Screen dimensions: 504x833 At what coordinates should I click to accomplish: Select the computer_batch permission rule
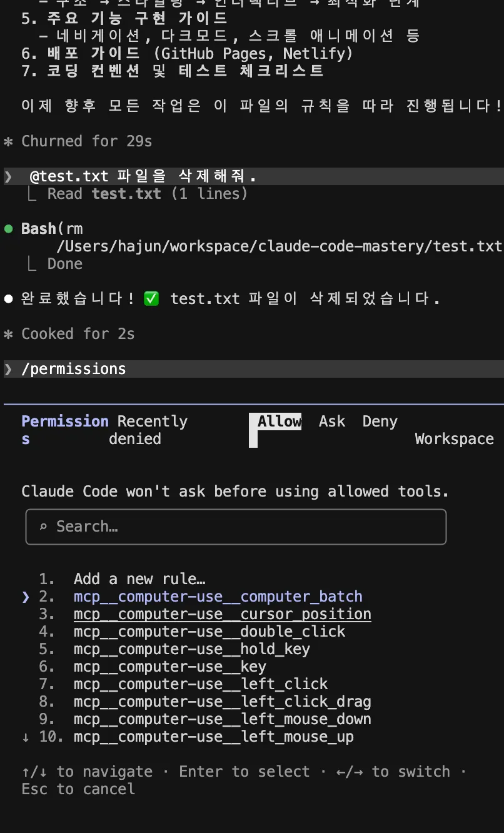point(218,597)
